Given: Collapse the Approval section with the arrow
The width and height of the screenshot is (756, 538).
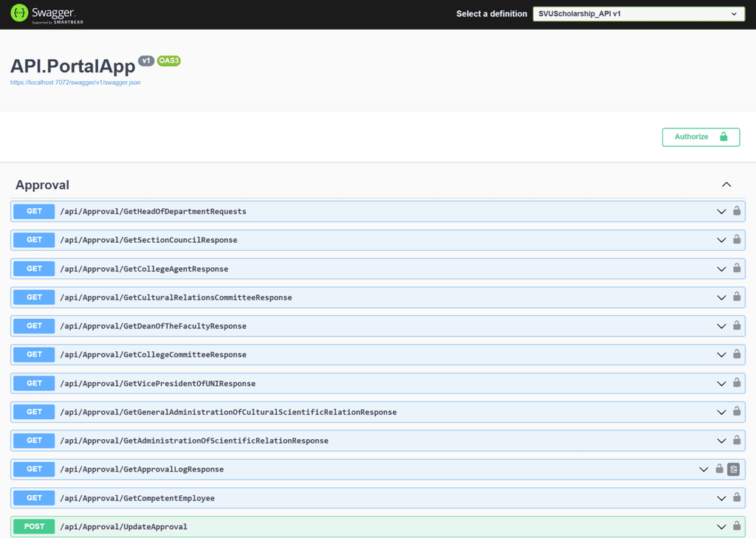Looking at the screenshot, I should click(x=726, y=184).
